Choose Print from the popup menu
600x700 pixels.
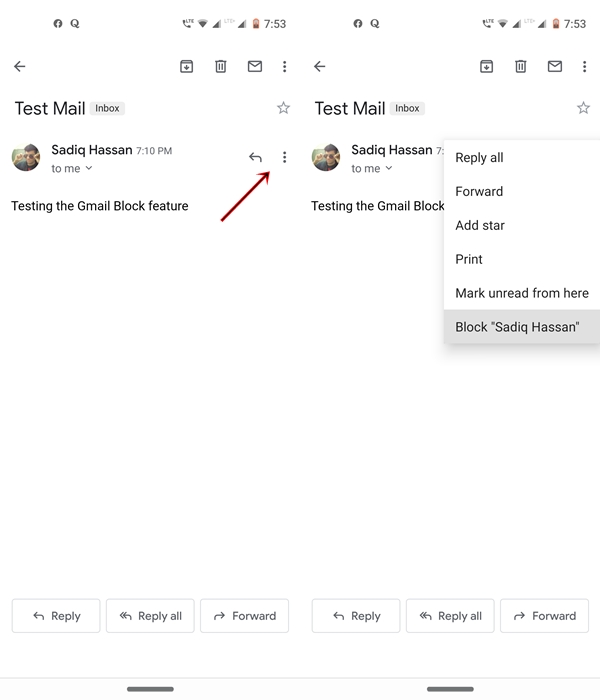[522, 259]
